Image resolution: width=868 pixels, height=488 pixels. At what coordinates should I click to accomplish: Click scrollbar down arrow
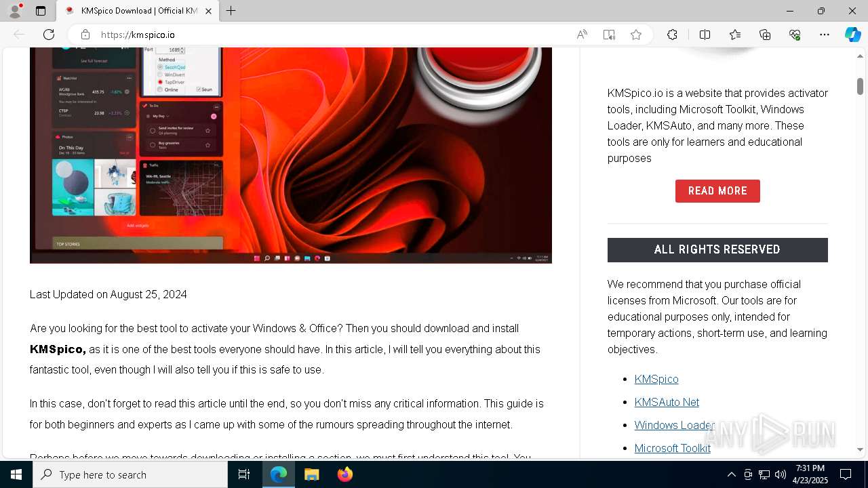click(860, 449)
